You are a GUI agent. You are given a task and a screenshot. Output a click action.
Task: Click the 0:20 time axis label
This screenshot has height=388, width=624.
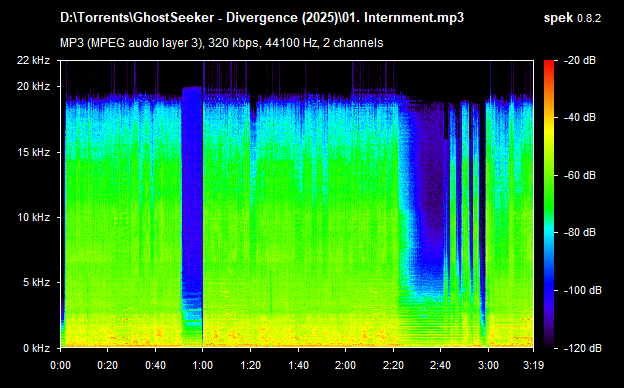point(107,365)
